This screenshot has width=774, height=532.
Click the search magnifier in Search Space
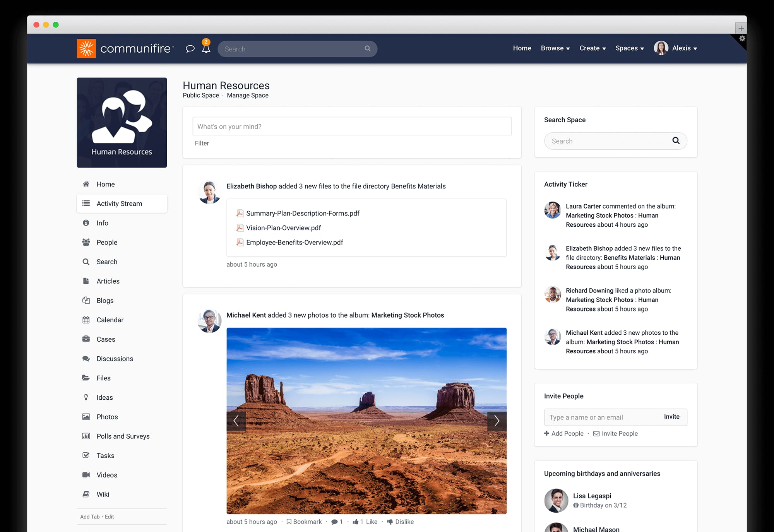tap(676, 141)
